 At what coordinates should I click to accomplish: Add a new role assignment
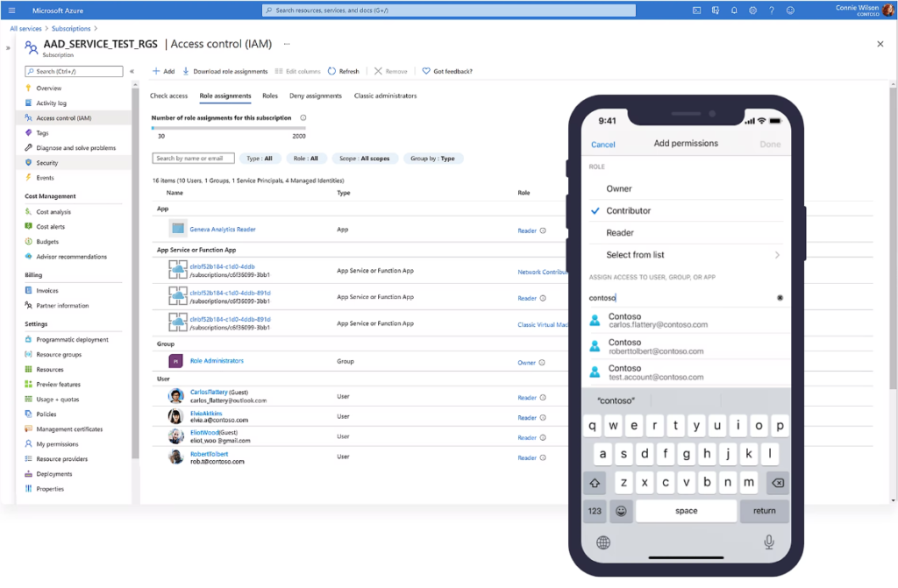(x=163, y=71)
